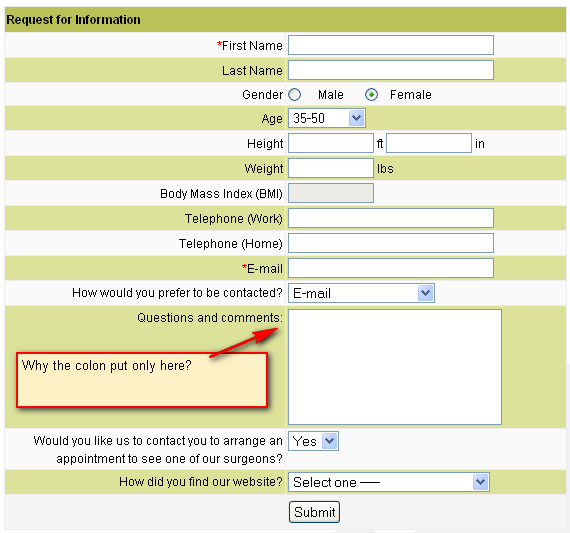570x533 pixels.
Task: Click the greyed Body Mass Index field
Action: pos(331,193)
